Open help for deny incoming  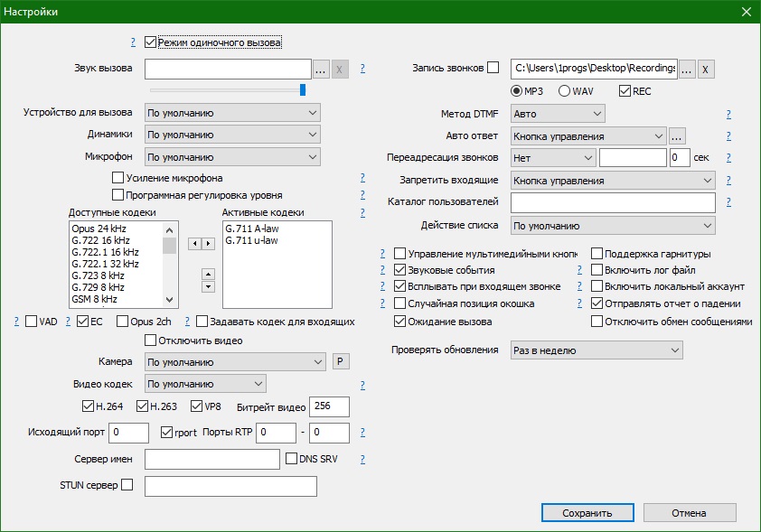click(728, 180)
